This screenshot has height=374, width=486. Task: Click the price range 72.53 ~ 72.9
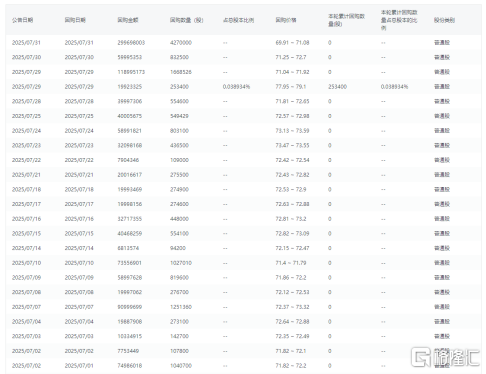pos(291,189)
